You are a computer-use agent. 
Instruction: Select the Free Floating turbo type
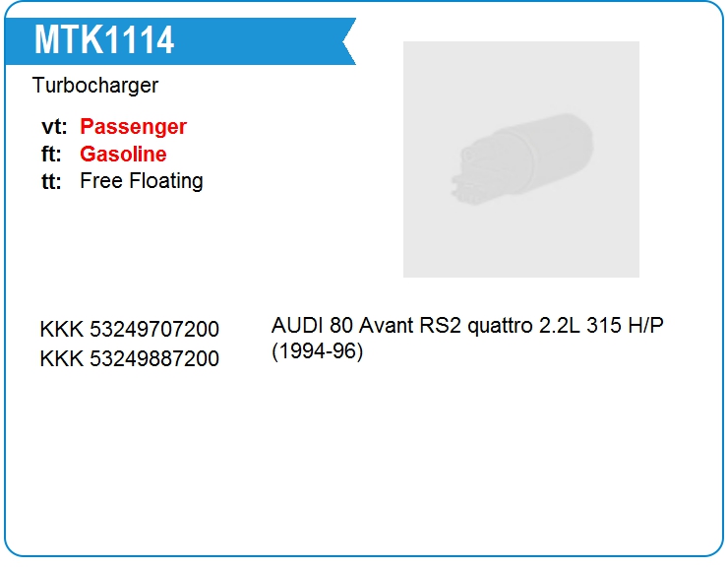(x=141, y=181)
